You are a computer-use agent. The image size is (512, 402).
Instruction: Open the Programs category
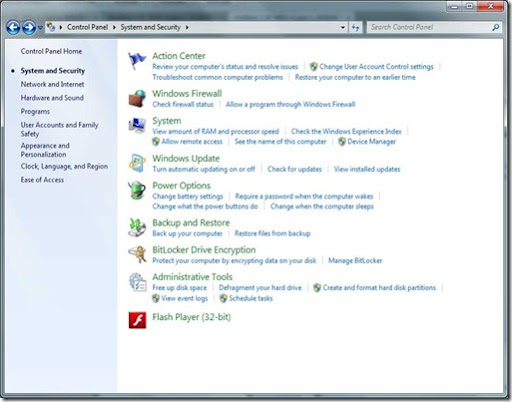[35, 112]
